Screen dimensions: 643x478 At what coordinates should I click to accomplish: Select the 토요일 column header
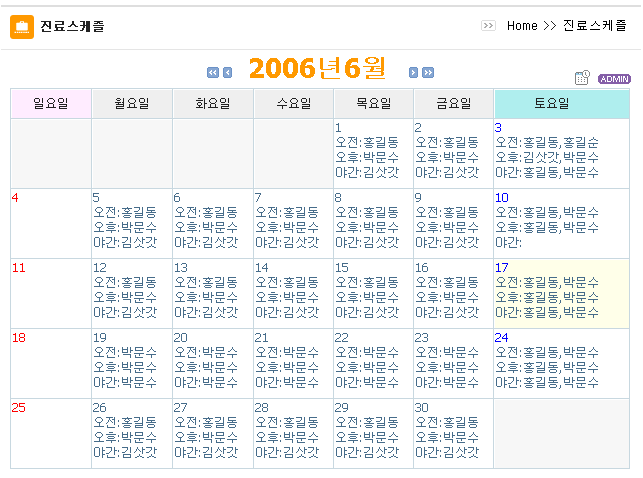pyautogui.click(x=562, y=103)
